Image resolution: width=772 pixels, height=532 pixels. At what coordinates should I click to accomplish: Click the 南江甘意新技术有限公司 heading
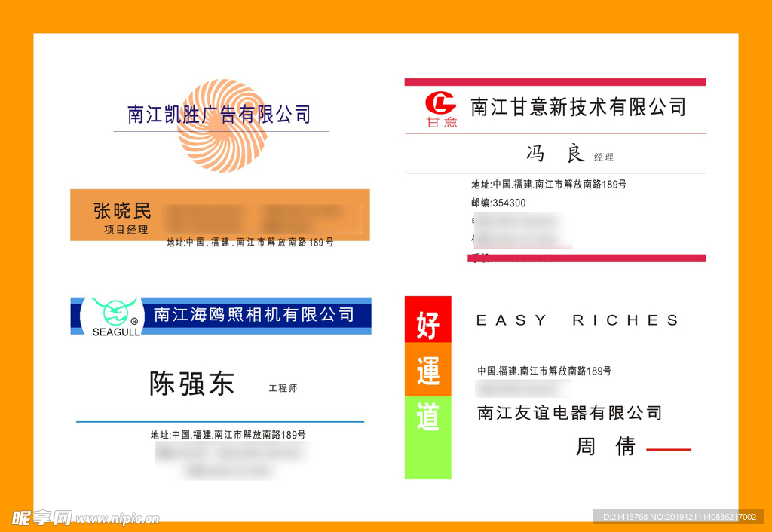[x=577, y=107]
